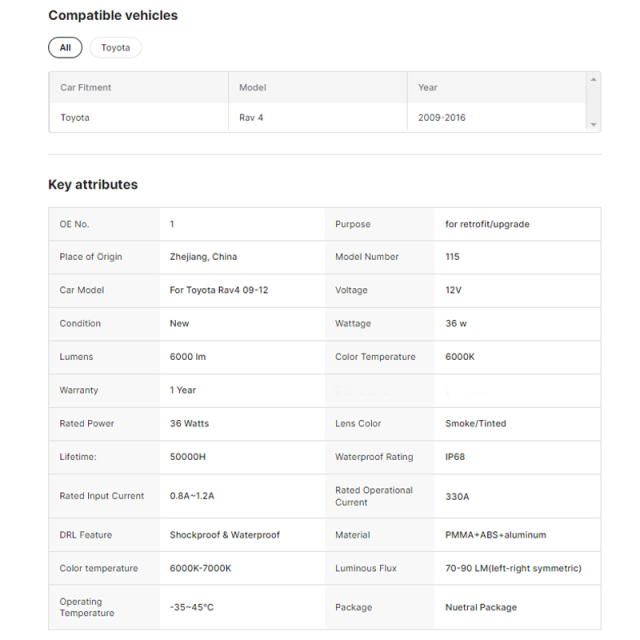The image size is (640, 640).
Task: Click the IP68 waterproof rating value
Action: [x=455, y=457]
